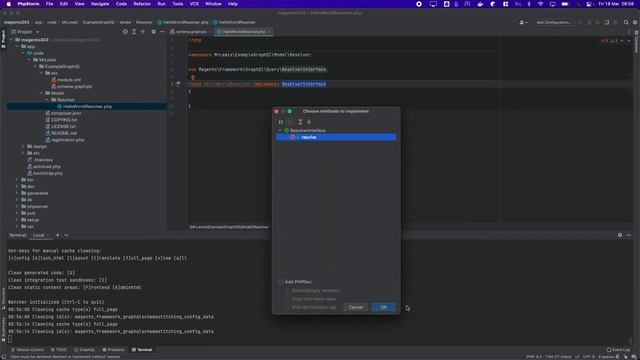Select the Local terminal tab
This screenshot has height=360, width=640.
point(38,235)
